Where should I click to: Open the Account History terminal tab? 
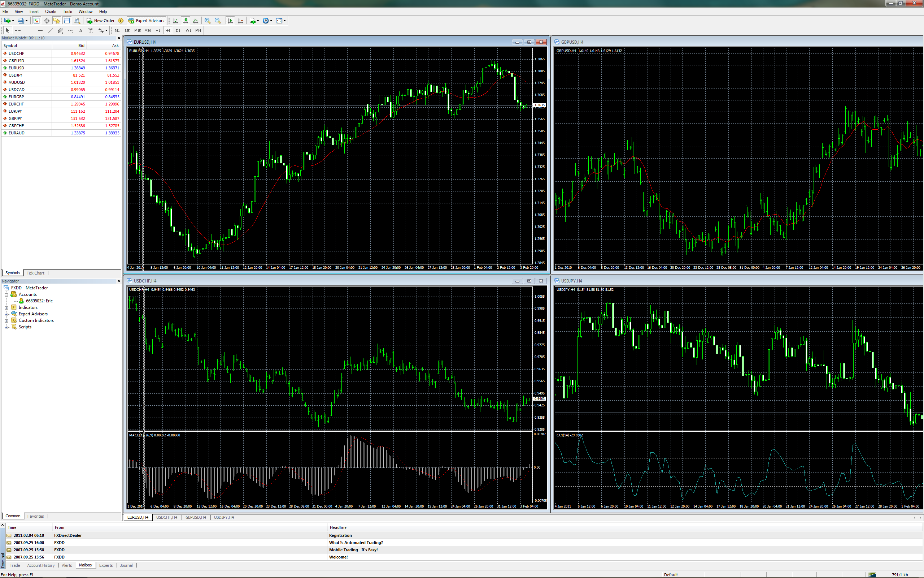41,565
